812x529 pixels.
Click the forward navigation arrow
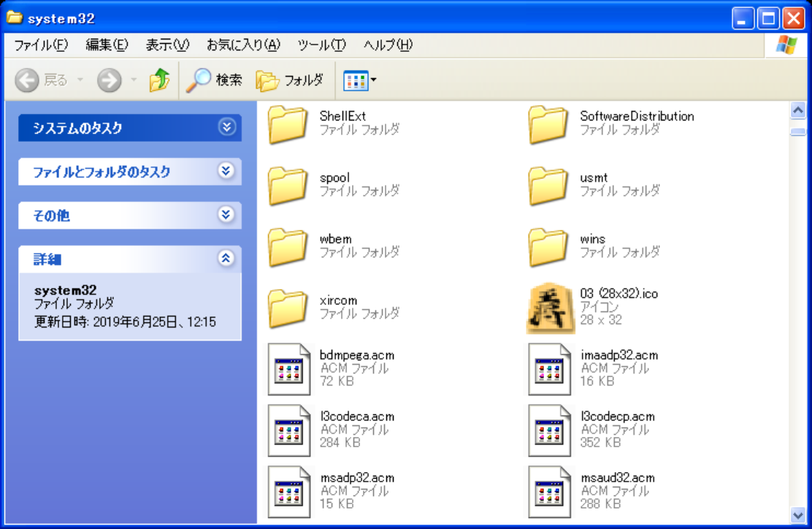click(110, 80)
